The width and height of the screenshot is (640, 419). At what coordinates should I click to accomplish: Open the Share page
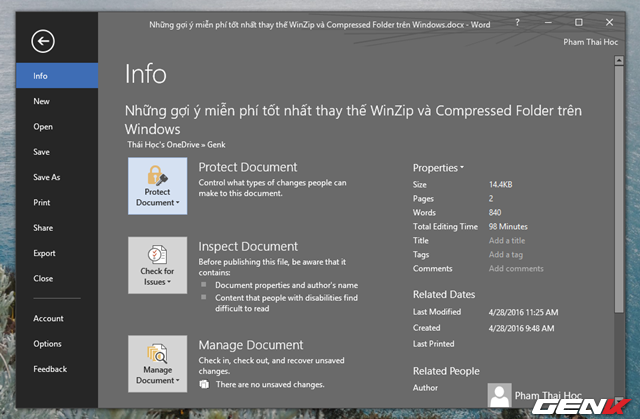pos(57,228)
